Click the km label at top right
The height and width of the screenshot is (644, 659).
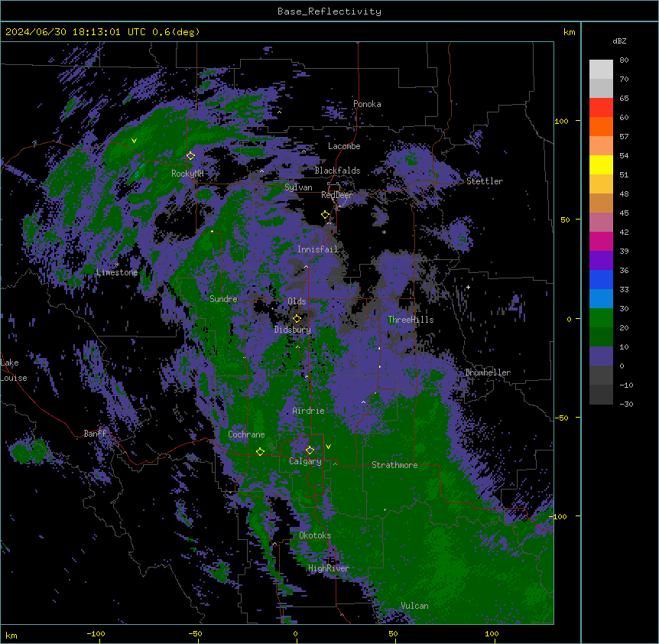click(569, 32)
